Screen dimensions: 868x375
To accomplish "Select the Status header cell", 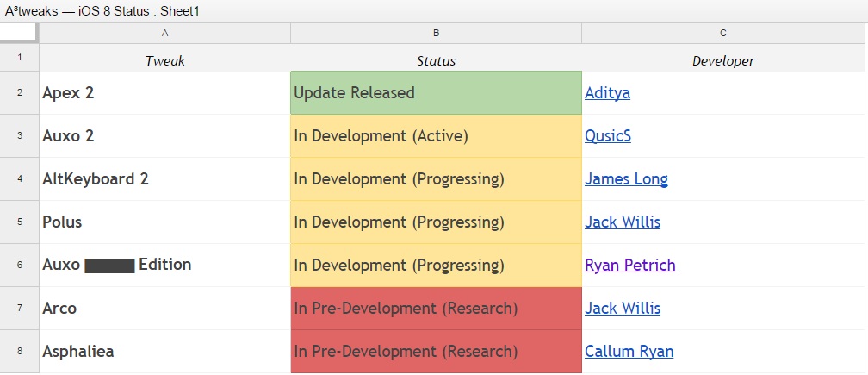I will point(437,58).
